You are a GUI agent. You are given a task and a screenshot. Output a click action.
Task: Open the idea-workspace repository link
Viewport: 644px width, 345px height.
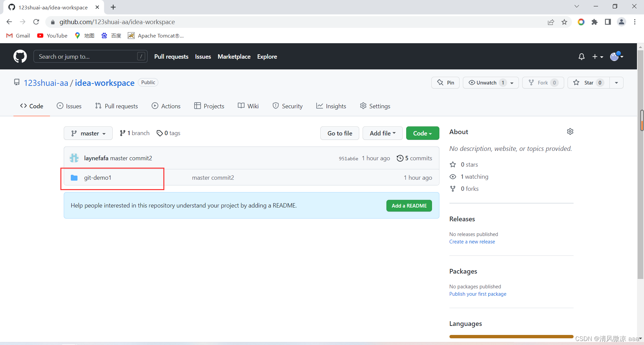[x=105, y=83]
